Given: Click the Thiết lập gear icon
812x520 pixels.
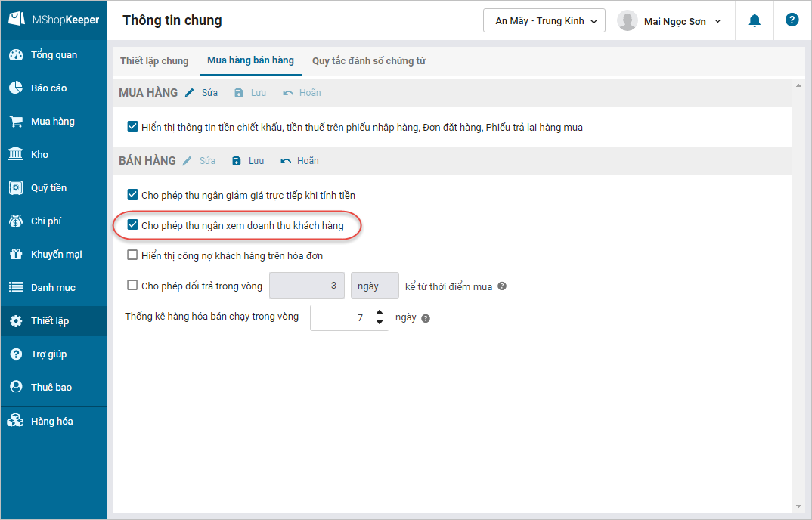Looking at the screenshot, I should tap(16, 321).
